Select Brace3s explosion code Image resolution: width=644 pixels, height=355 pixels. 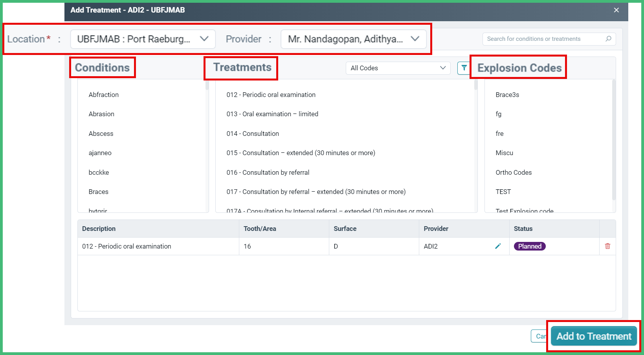click(x=507, y=95)
